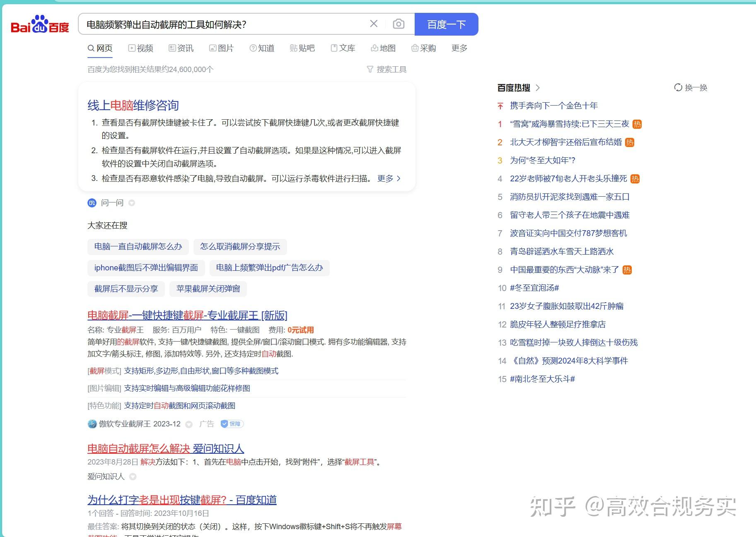Viewport: 756px width, 537px height.
Task: Open hot topic 22岁老师被7旬老人开老头乐撞死
Action: [568, 178]
